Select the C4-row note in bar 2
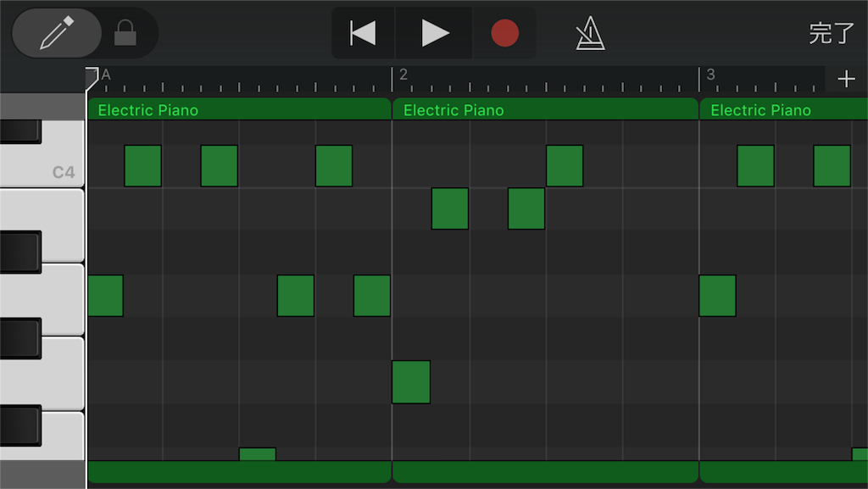This screenshot has width=868, height=489. pos(565,166)
